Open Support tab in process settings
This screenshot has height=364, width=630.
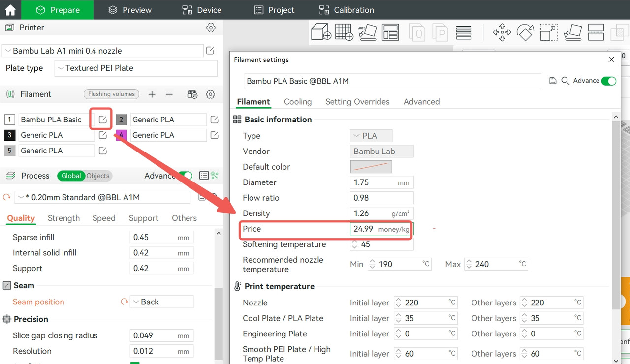[143, 218]
